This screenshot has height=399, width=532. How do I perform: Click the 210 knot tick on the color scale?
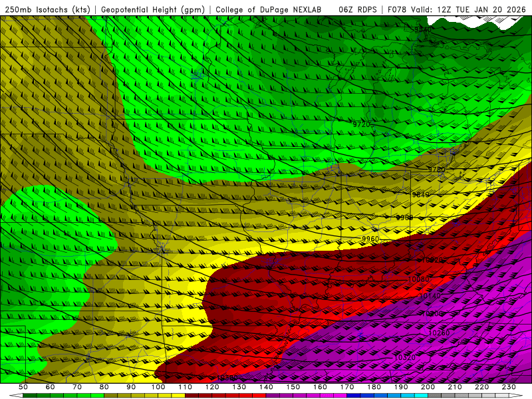coord(455,387)
